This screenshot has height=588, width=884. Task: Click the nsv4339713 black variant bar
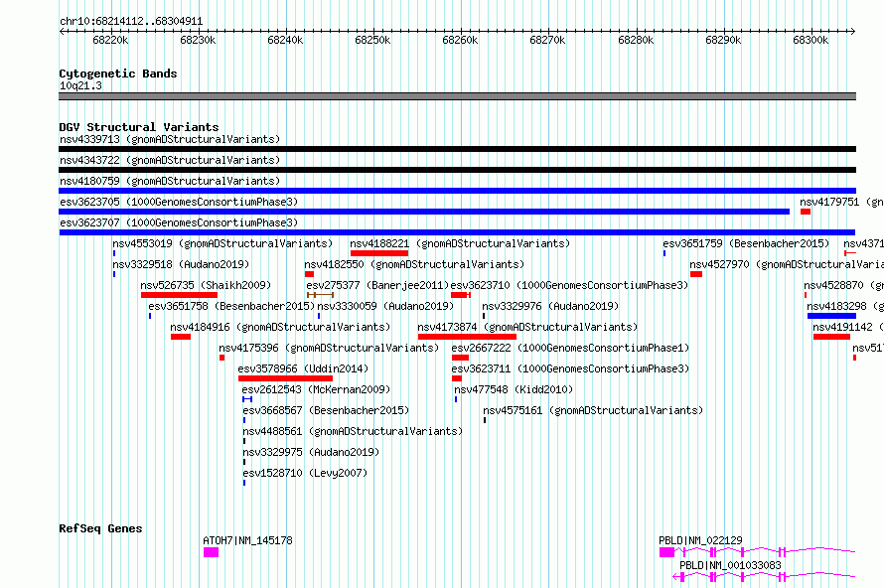tap(457, 149)
